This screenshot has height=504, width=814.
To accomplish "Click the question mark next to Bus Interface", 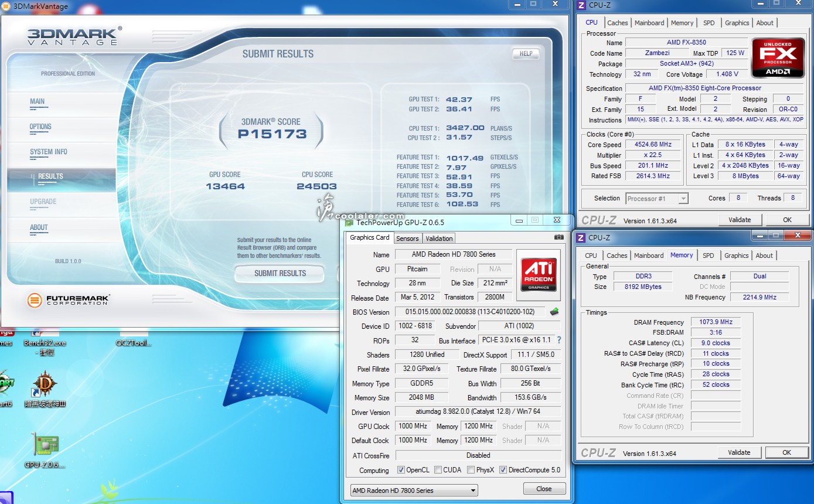I will 559,340.
